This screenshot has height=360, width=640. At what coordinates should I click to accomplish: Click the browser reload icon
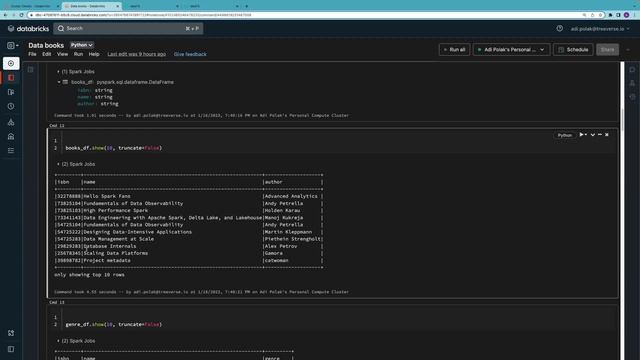pos(22,15)
